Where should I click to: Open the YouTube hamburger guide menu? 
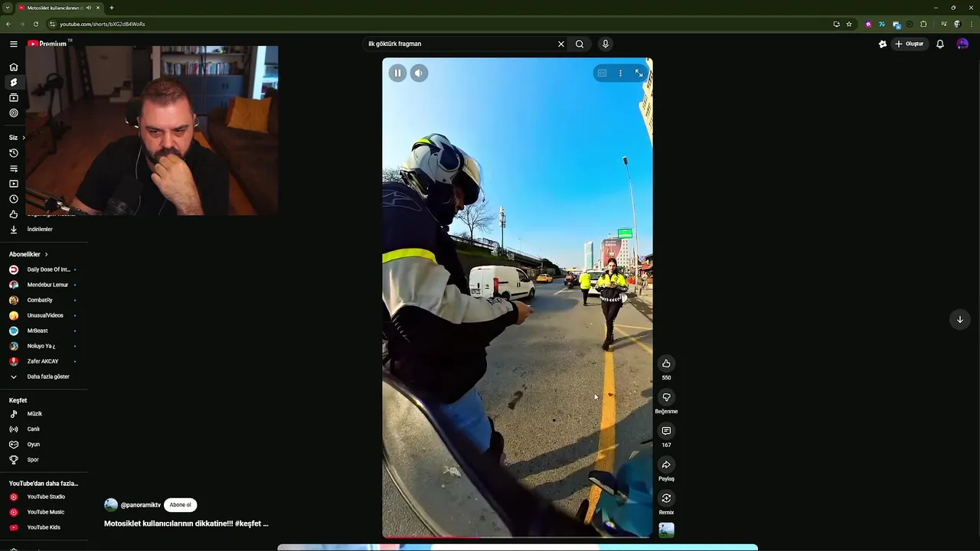[14, 44]
